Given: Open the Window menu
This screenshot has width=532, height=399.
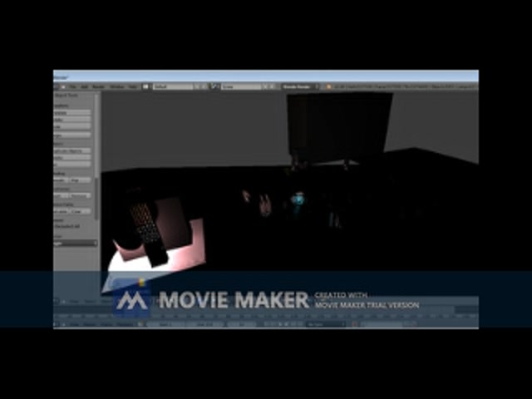Looking at the screenshot, I should tap(117, 86).
